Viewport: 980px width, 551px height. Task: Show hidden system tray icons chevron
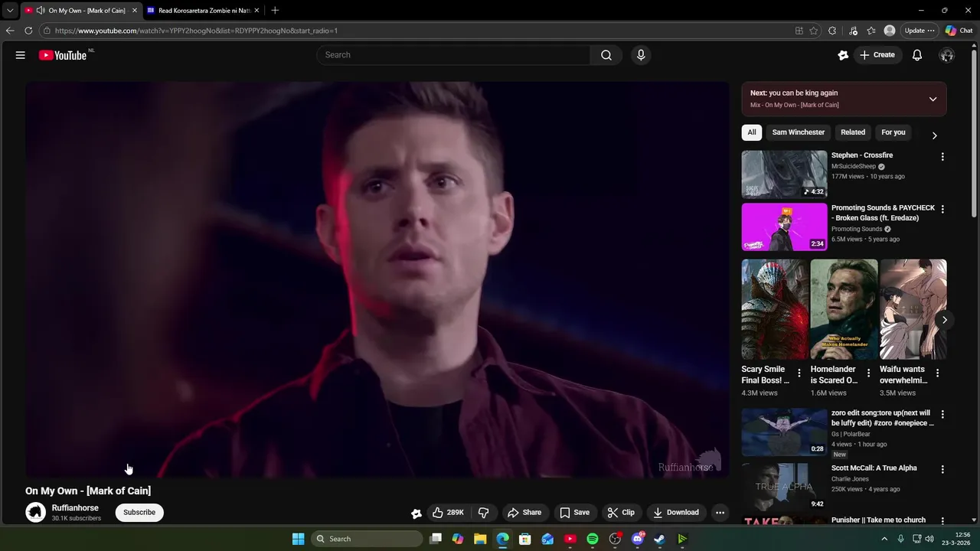point(884,539)
